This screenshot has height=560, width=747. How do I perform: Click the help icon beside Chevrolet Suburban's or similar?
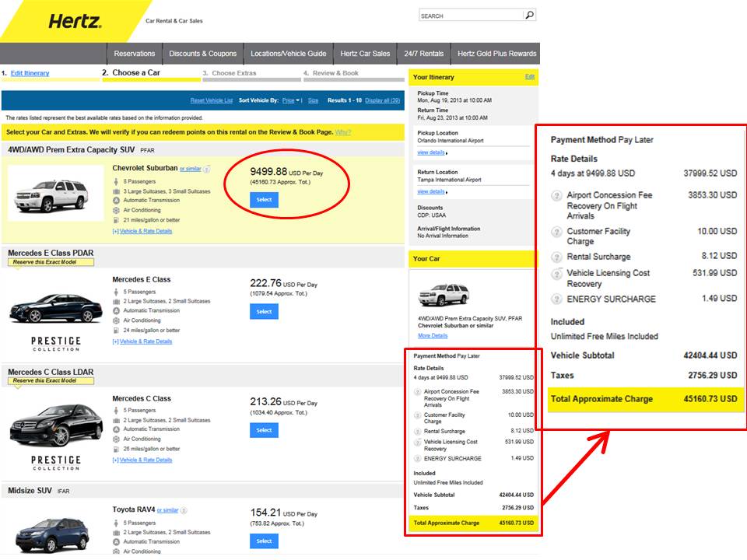click(207, 169)
